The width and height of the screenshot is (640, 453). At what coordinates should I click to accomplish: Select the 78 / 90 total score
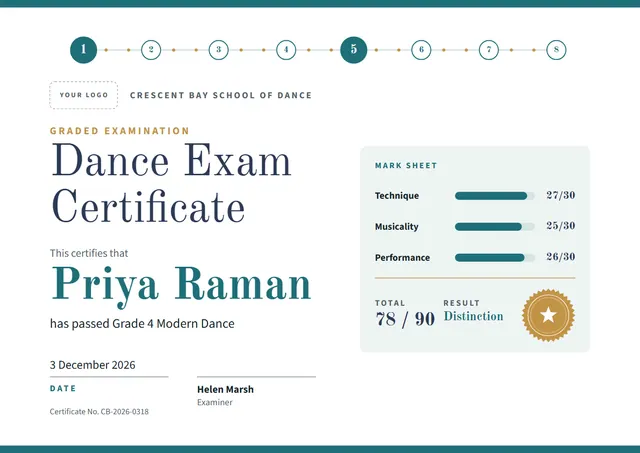coord(405,319)
